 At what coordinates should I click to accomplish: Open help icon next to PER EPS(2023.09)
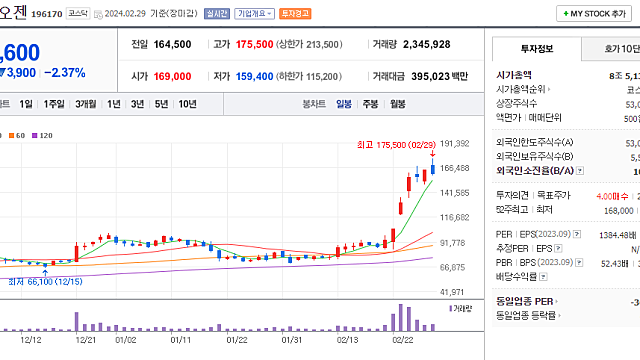point(577,234)
